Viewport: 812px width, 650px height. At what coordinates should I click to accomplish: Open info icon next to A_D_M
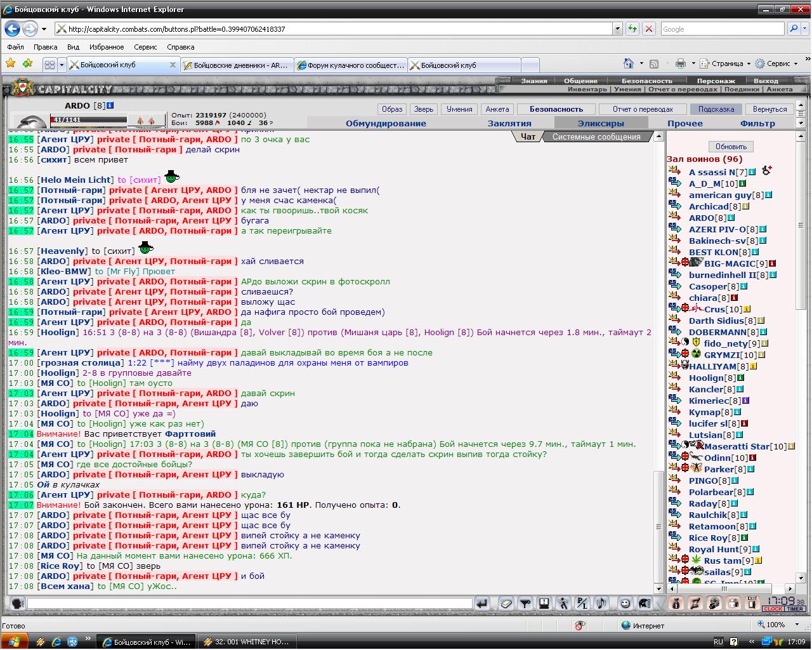click(x=743, y=183)
